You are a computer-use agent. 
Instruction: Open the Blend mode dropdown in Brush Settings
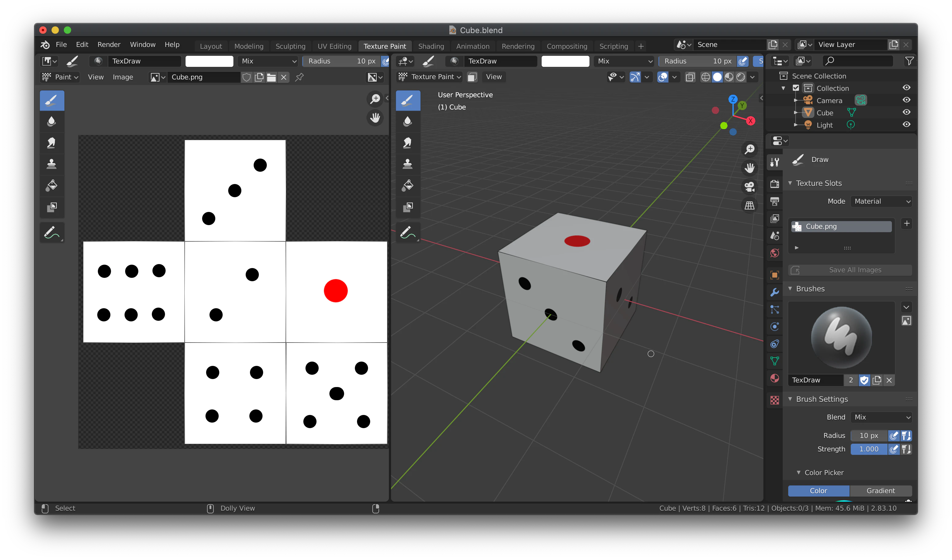(x=881, y=417)
